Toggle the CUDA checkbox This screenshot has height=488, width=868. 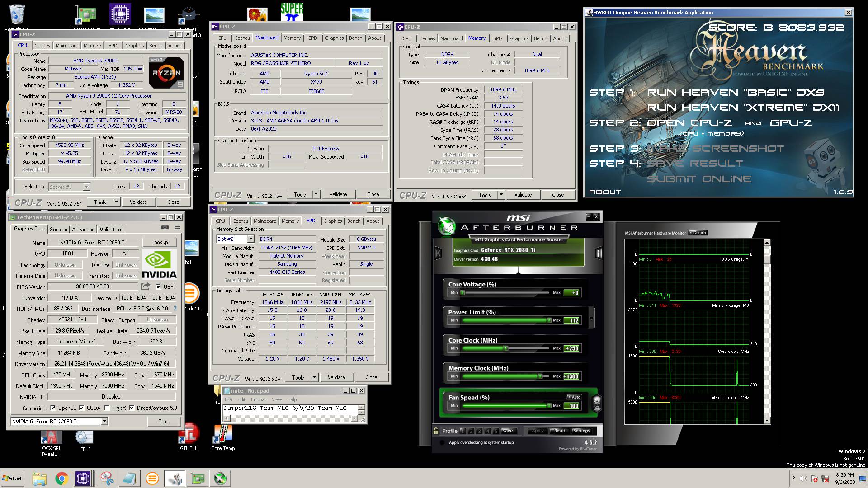pyautogui.click(x=81, y=408)
